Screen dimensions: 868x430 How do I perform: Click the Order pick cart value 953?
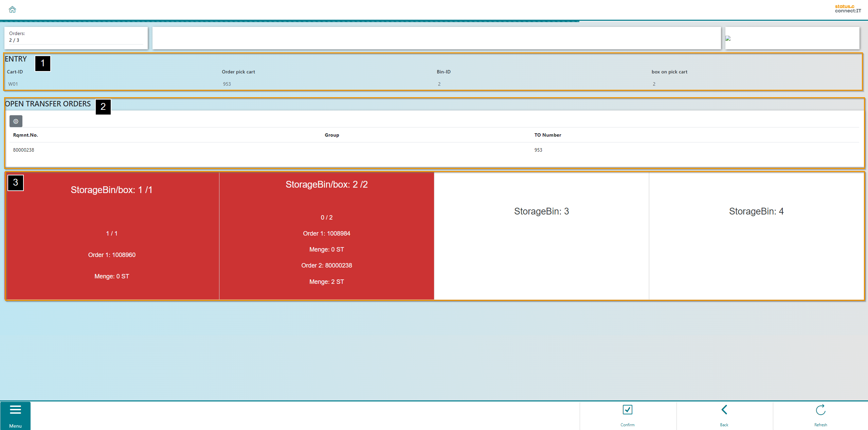(x=227, y=84)
